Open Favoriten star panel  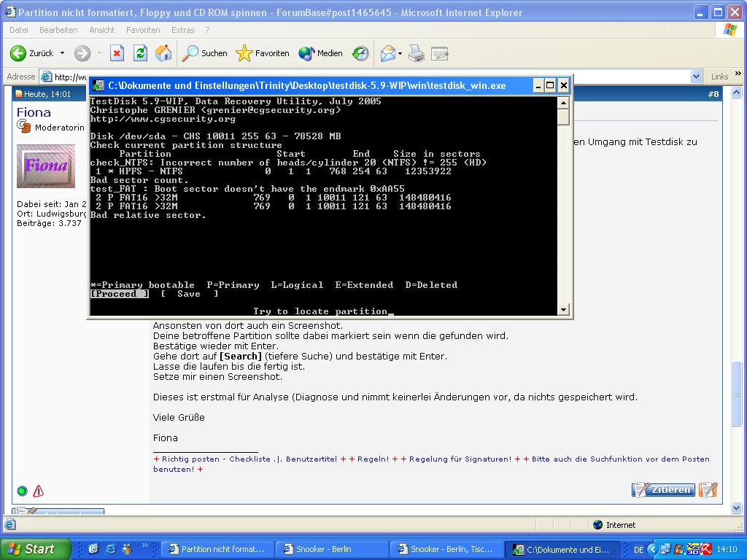(x=263, y=53)
